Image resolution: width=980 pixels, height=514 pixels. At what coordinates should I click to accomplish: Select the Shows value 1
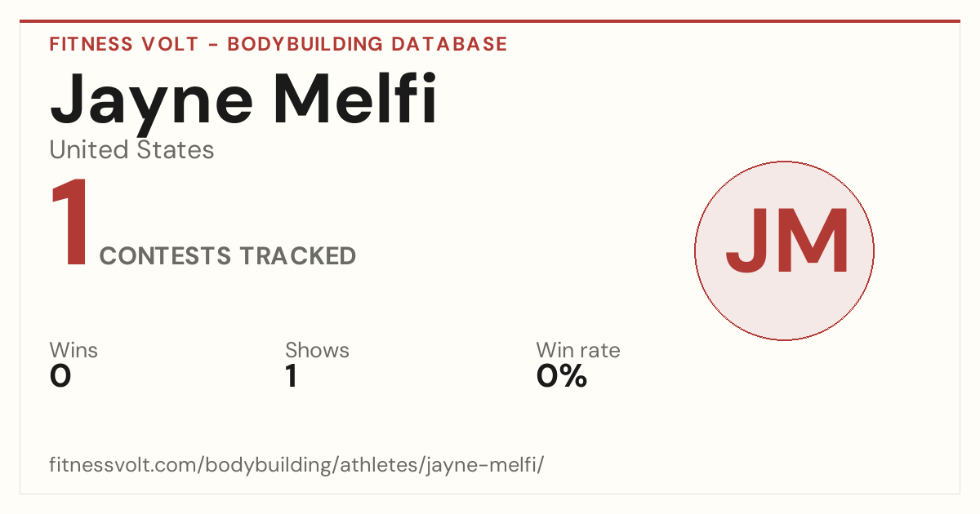click(x=291, y=376)
